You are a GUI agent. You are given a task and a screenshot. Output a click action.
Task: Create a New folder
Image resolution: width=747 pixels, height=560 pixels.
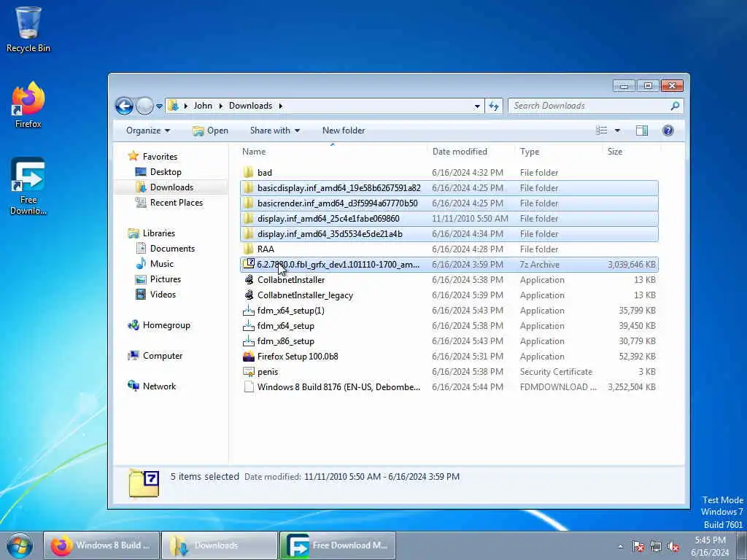[x=344, y=131]
